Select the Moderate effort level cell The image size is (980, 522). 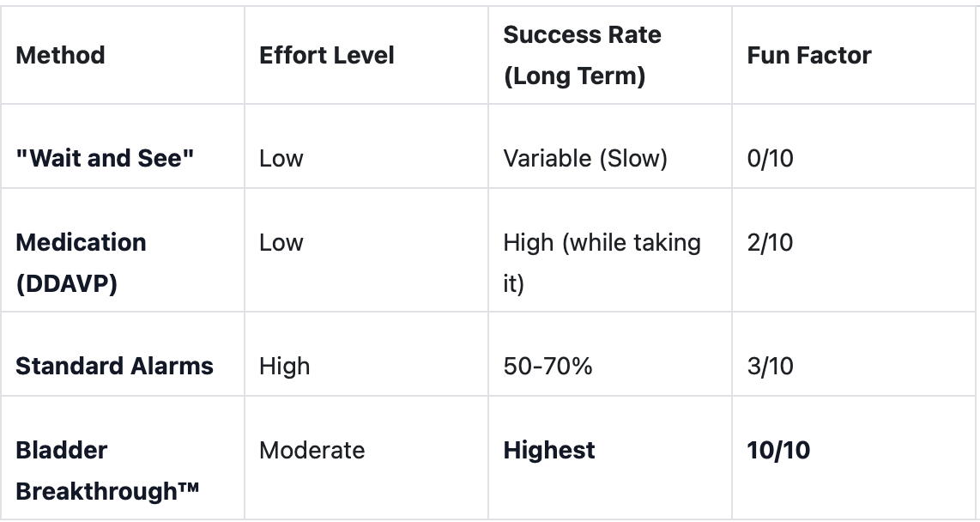[312, 451]
